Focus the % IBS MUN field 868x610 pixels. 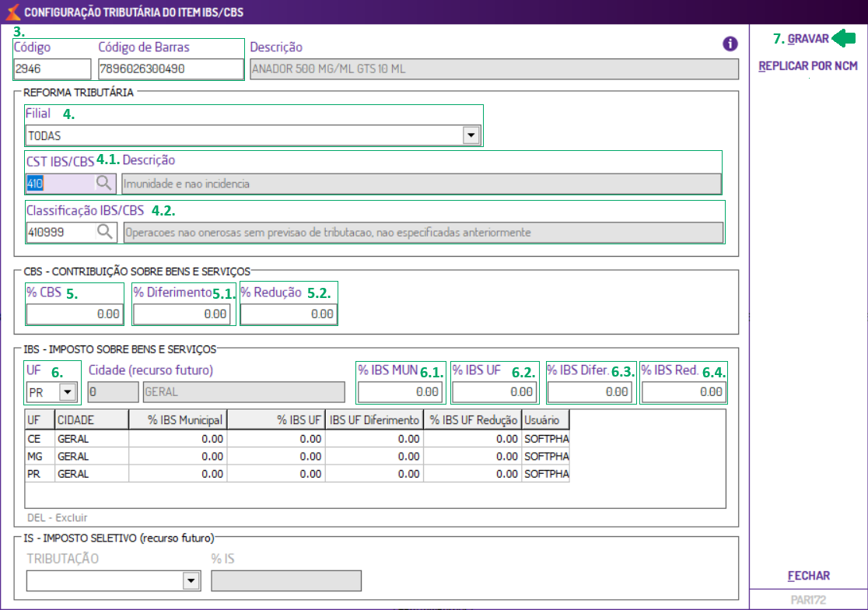pyautogui.click(x=400, y=392)
